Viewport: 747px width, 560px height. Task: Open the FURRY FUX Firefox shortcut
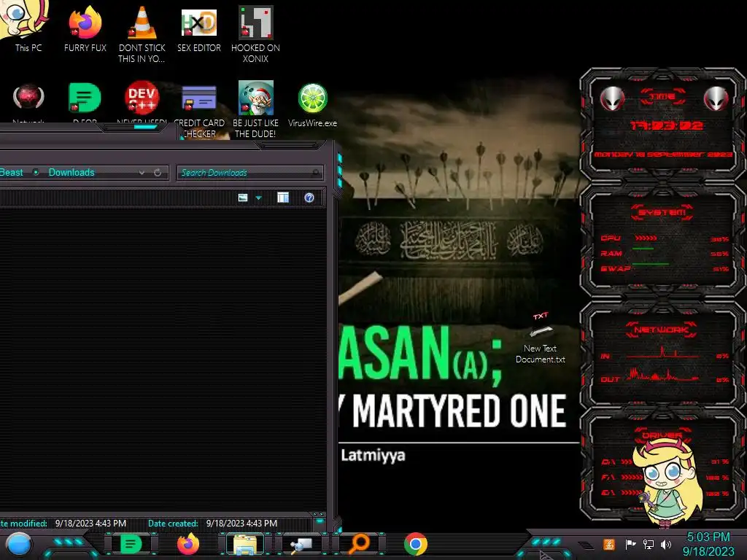(85, 28)
